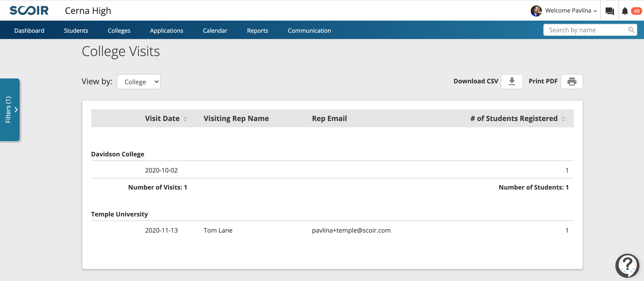Click the 2020-10-02 visit date
The height and width of the screenshot is (281, 644).
(161, 170)
